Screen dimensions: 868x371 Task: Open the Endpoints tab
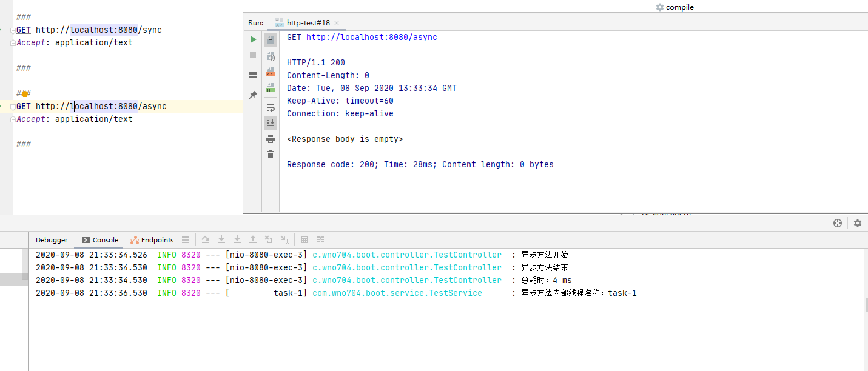152,240
